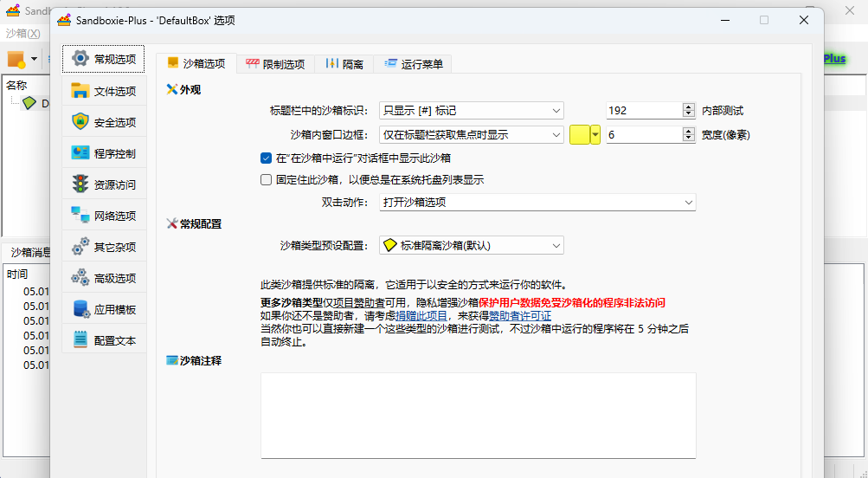Uncheck 在运行对话框中显示此沙箱 checkbox
The height and width of the screenshot is (478, 868).
[x=267, y=158]
